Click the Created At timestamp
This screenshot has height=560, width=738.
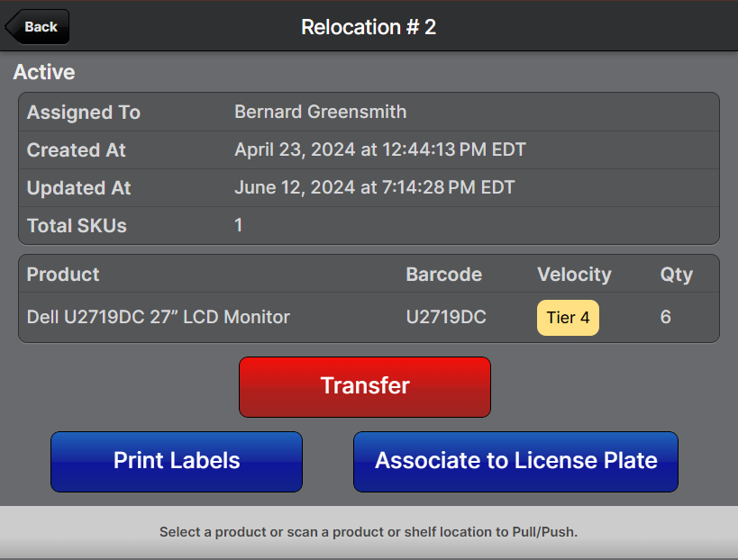(379, 150)
